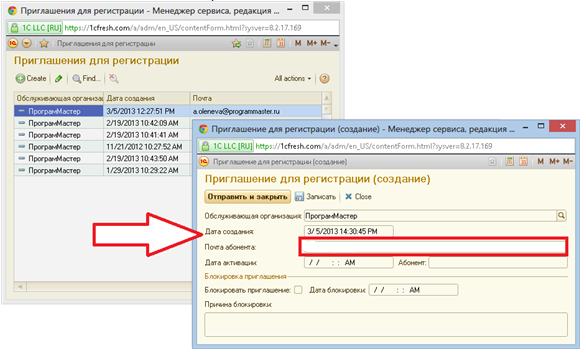Viewport: 586px width, 362px height.
Task: Click the Записать save button
Action: [316, 197]
